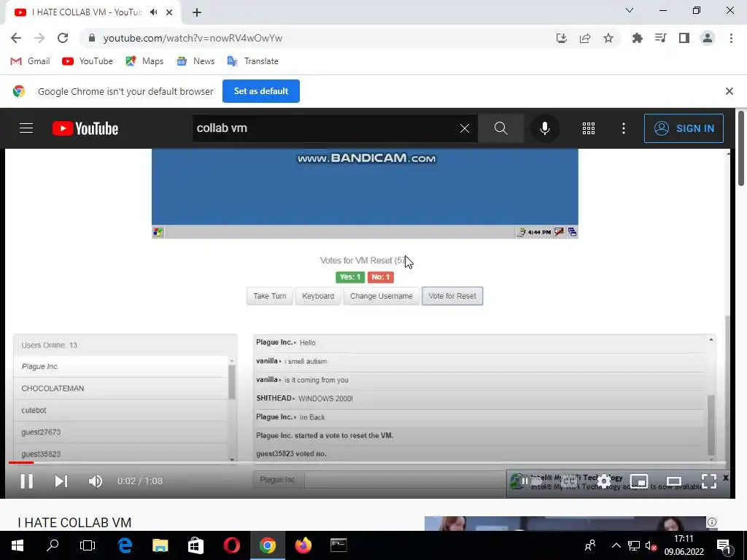Open the Windows Start menu
The height and width of the screenshot is (560, 747).
(x=18, y=545)
